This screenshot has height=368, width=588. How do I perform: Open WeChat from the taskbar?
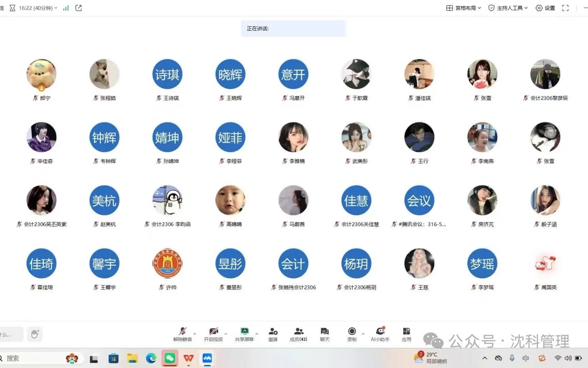(x=170, y=358)
